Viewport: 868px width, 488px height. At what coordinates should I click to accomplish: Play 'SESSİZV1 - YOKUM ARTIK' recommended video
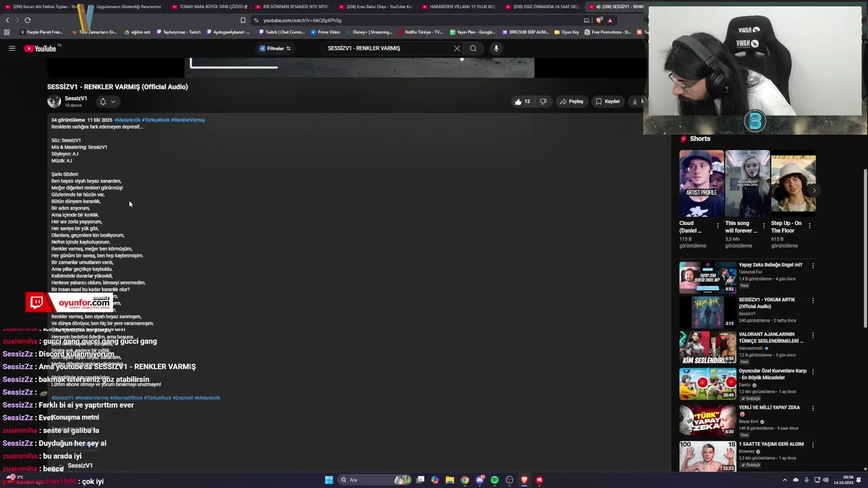(x=707, y=313)
